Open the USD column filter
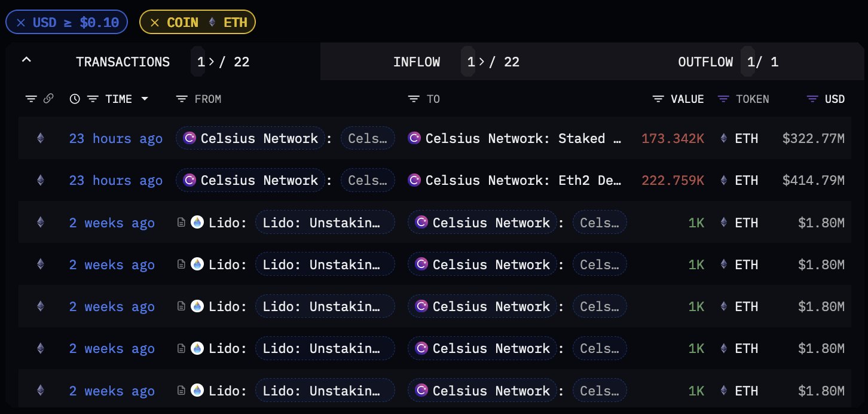This screenshot has width=868, height=414. pyautogui.click(x=812, y=99)
